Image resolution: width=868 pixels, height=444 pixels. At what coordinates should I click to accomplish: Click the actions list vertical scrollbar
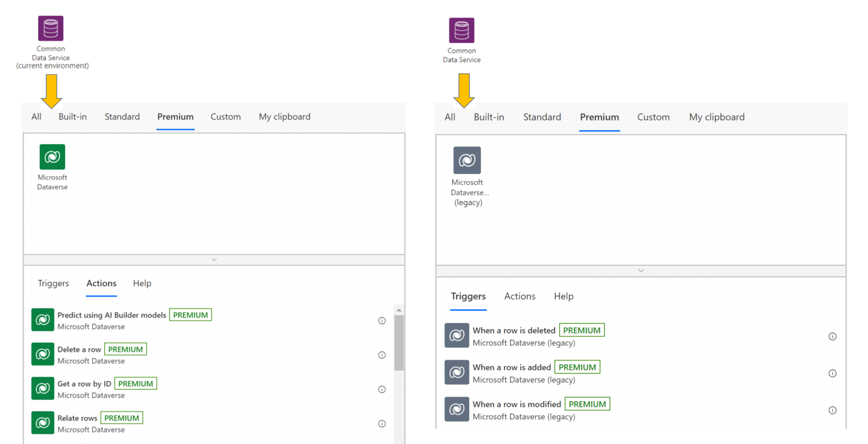point(398,343)
